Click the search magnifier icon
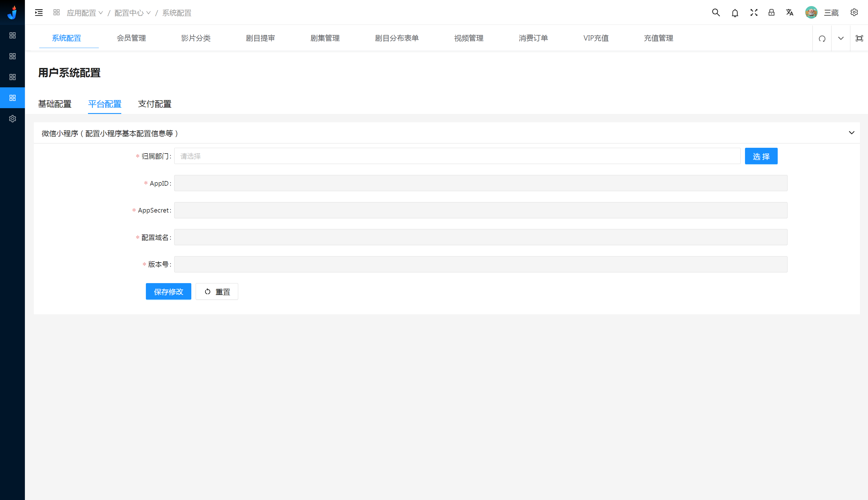Viewport: 868px width, 500px height. click(716, 13)
